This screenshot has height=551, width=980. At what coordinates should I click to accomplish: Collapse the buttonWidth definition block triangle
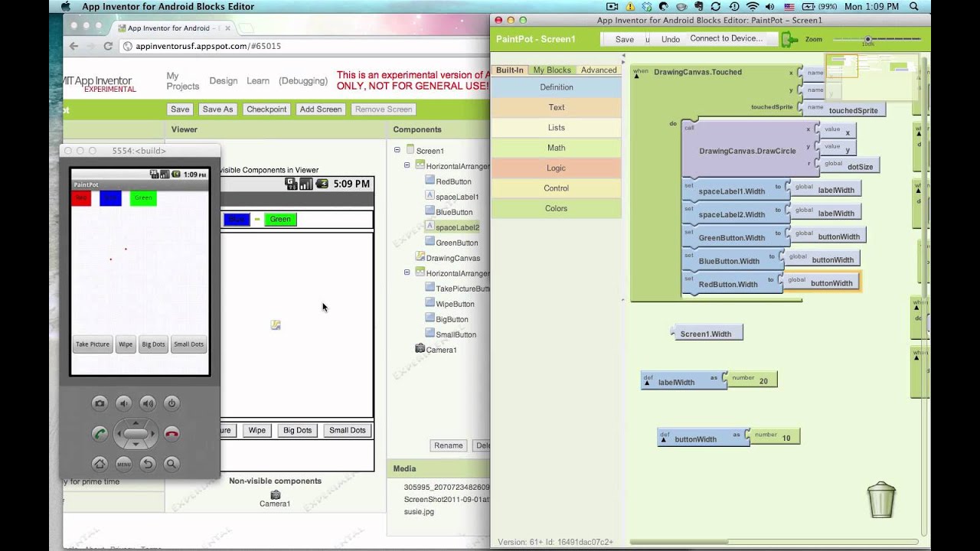pos(664,440)
